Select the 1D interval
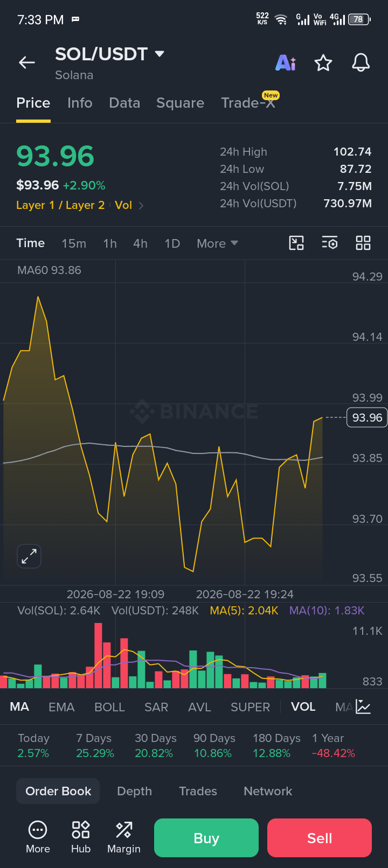The height and width of the screenshot is (868, 388). click(172, 243)
